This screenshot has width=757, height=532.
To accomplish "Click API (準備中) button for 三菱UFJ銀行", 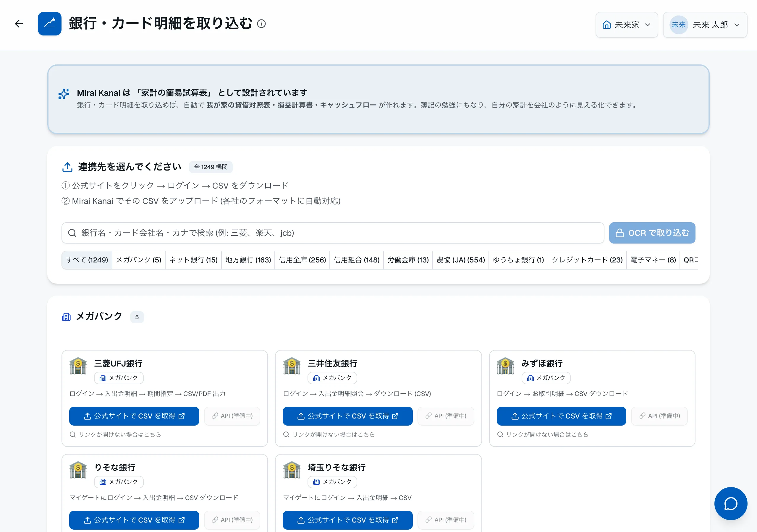I will [x=232, y=416].
